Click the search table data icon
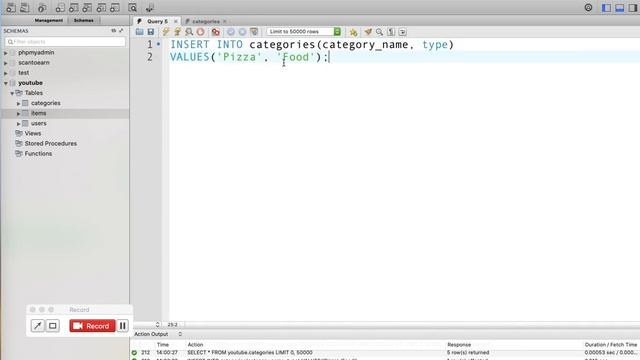Viewport: 640px width, 360px height. tap(132, 7)
